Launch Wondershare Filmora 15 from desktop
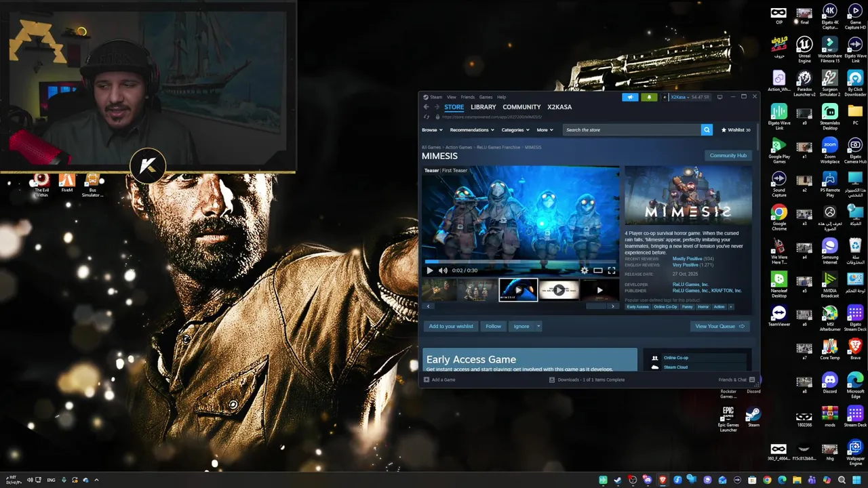Image resolution: width=868 pixels, height=488 pixels. click(x=829, y=49)
